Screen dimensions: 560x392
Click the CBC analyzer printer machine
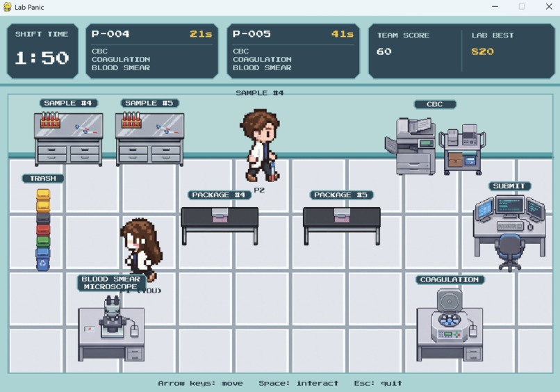pyautogui.click(x=411, y=146)
